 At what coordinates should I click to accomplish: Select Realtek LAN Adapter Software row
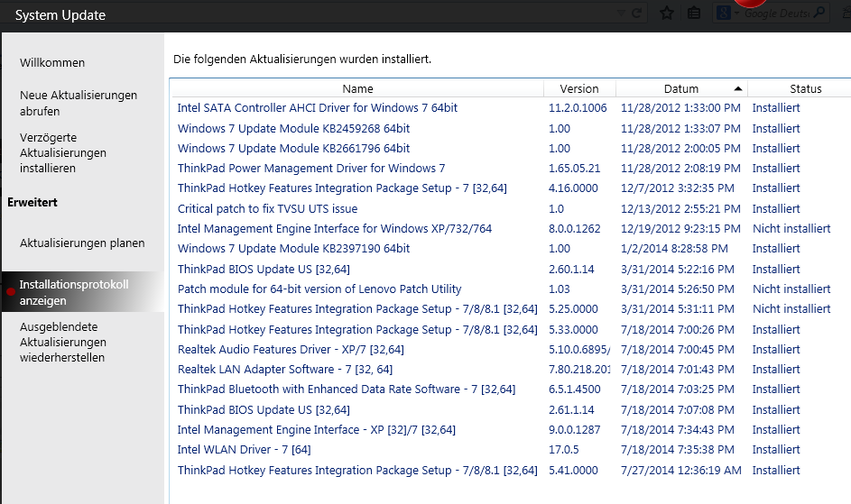click(512, 369)
